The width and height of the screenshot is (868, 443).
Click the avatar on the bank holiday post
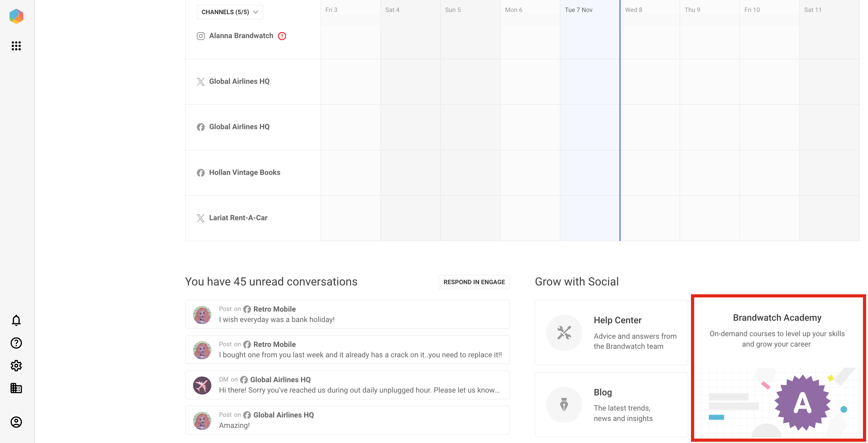pyautogui.click(x=202, y=314)
